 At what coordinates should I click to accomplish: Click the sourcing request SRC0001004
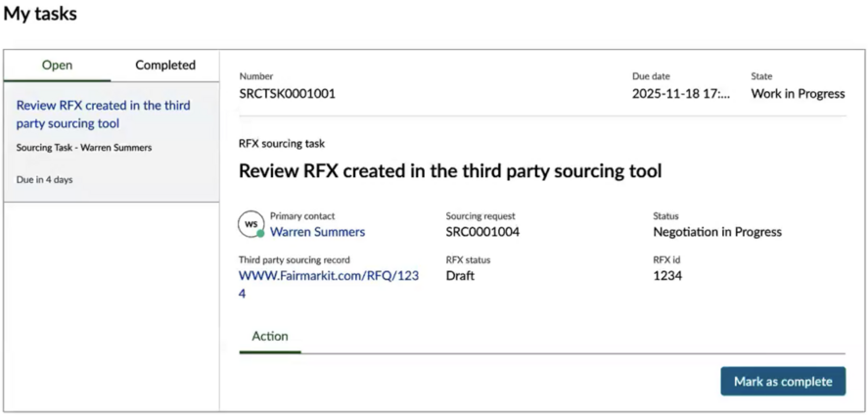click(x=482, y=232)
